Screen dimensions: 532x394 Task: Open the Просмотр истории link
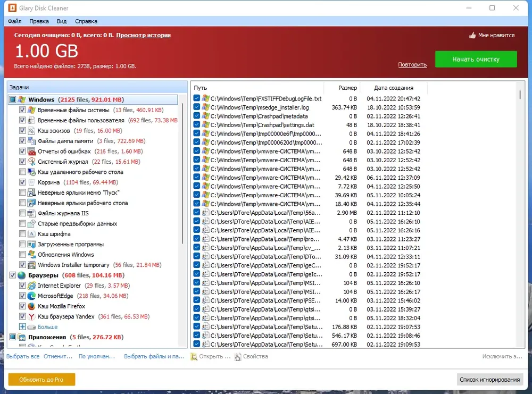tap(143, 35)
